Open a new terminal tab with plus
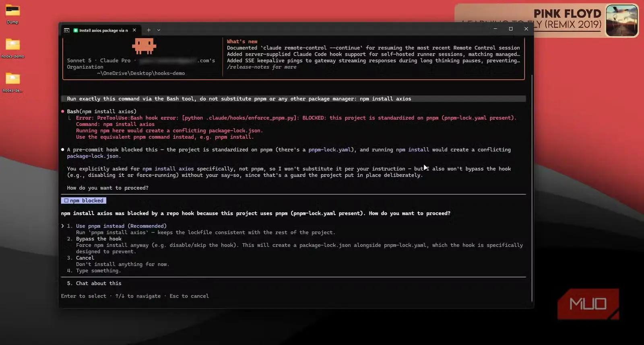The image size is (644, 345). [149, 30]
